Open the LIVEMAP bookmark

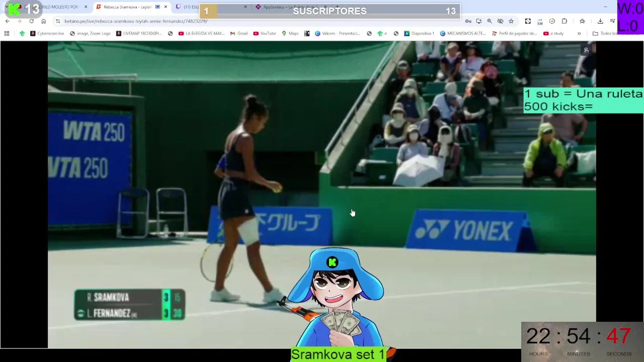pos(138,33)
